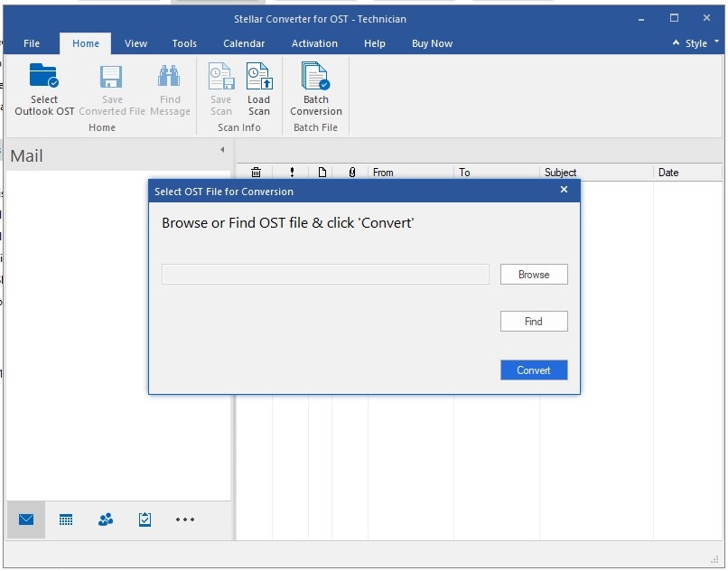This screenshot has width=728, height=571.
Task: Click the Save Scan icon
Action: pyautogui.click(x=221, y=76)
